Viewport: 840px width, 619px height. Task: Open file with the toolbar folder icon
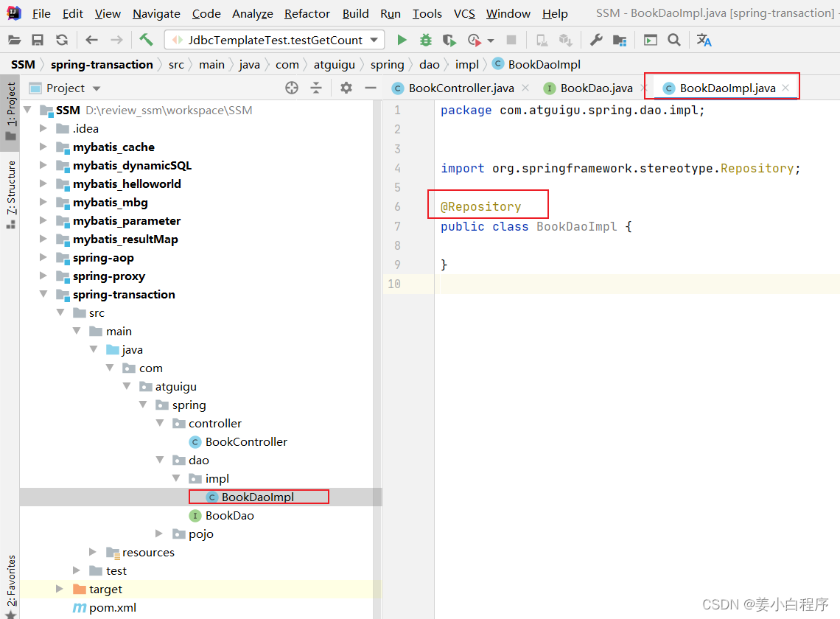coord(15,41)
